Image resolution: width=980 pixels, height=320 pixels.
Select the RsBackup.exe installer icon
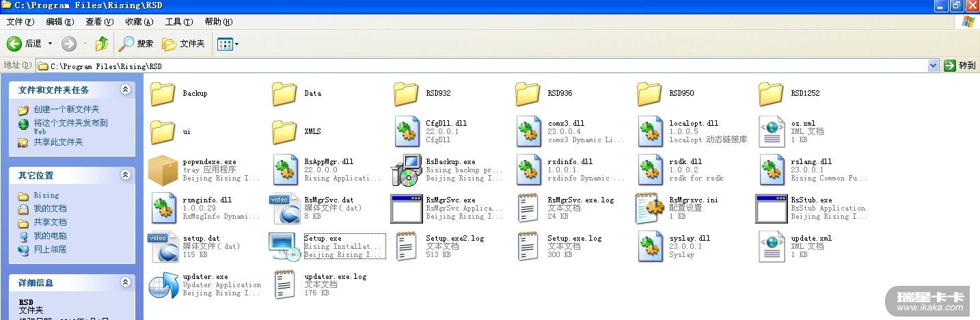click(406, 170)
